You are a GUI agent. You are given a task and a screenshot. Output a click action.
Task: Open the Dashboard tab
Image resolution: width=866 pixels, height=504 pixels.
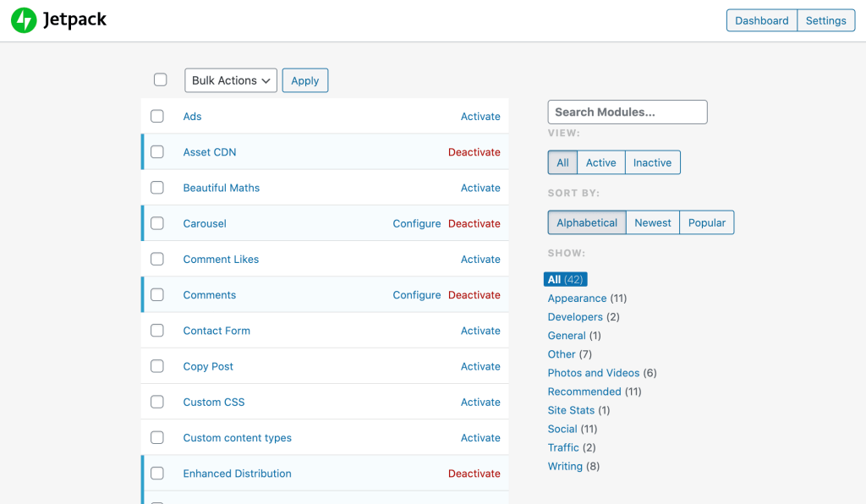coord(761,20)
